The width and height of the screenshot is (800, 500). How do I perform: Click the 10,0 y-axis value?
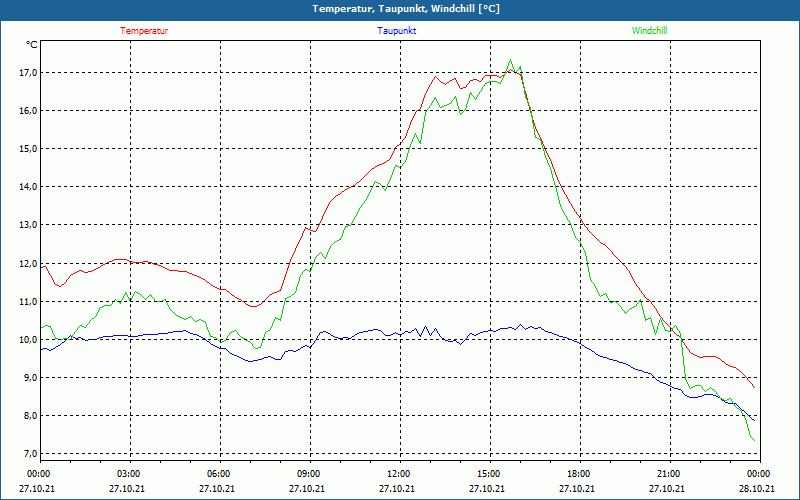30,340
